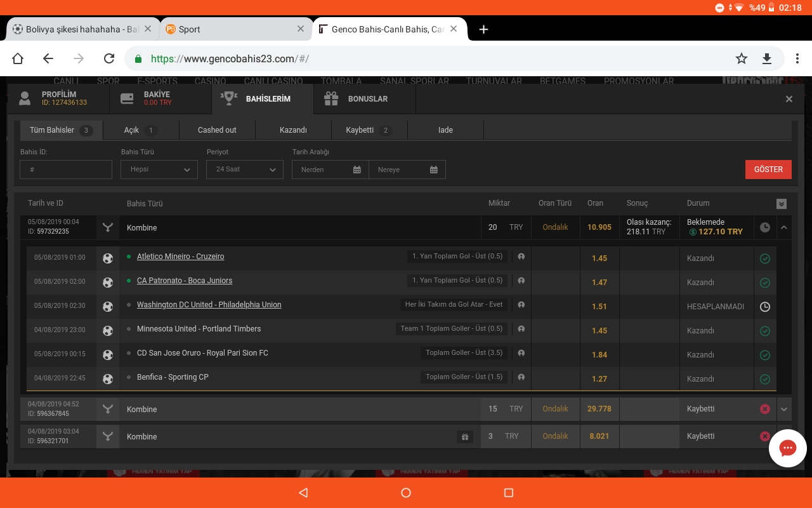Tap the Android back navigation button
The image size is (812, 508).
pos(303,493)
